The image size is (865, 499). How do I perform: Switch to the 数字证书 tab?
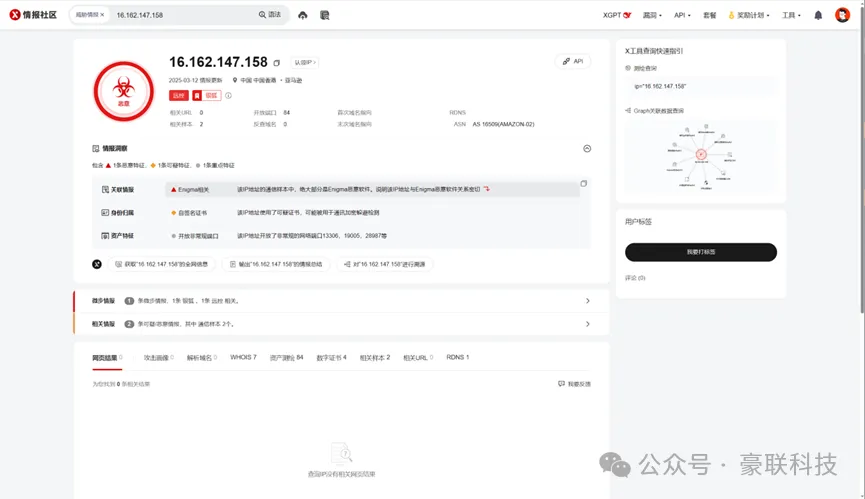[x=331, y=357]
